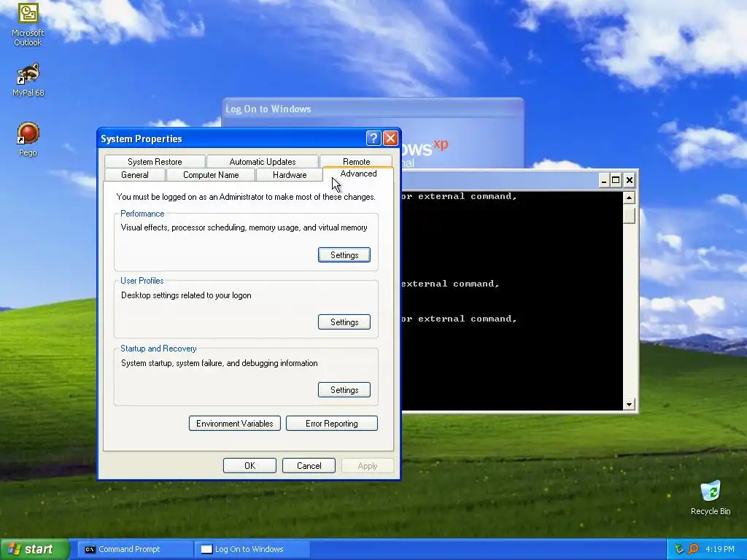Open the Microsoft Outlook desktop icon
The height and width of the screenshot is (560, 747).
pyautogui.click(x=28, y=24)
